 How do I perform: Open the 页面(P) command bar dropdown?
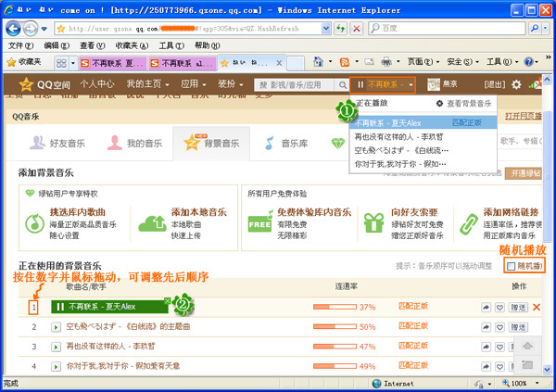coord(423,62)
